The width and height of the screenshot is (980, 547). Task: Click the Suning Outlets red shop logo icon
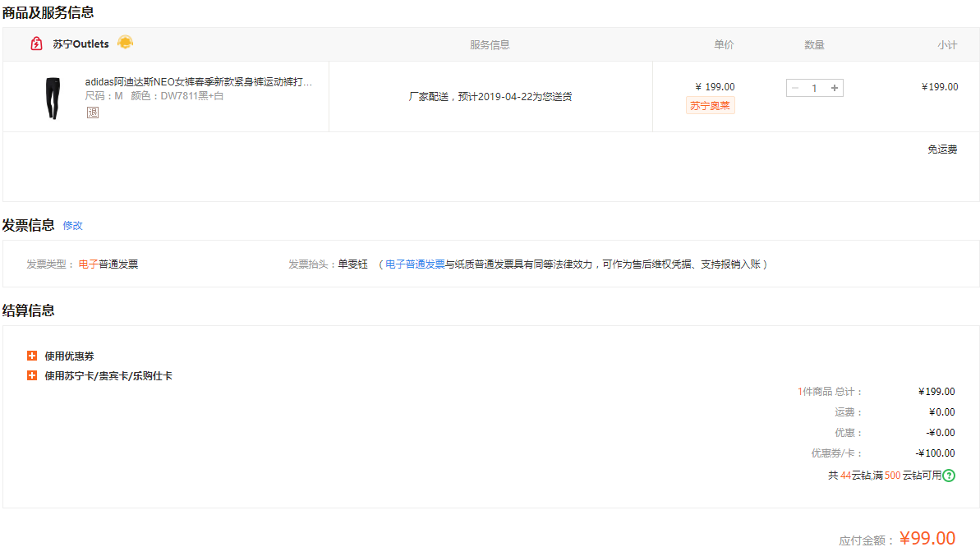[x=37, y=44]
